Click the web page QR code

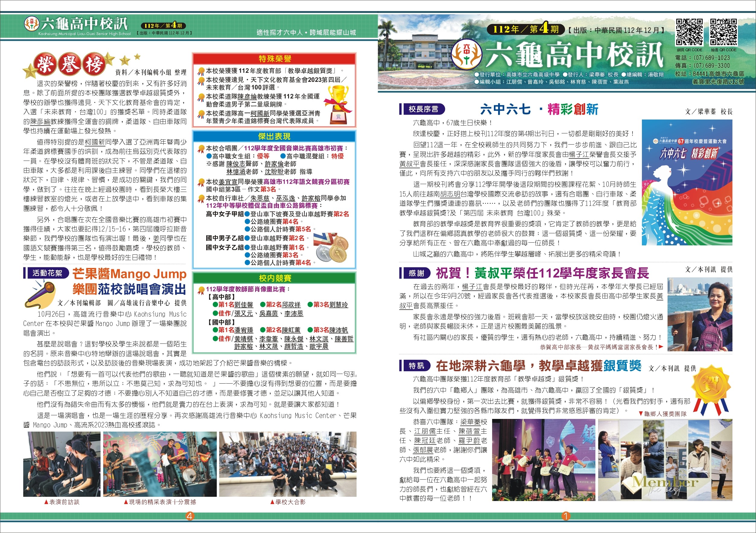(690, 32)
